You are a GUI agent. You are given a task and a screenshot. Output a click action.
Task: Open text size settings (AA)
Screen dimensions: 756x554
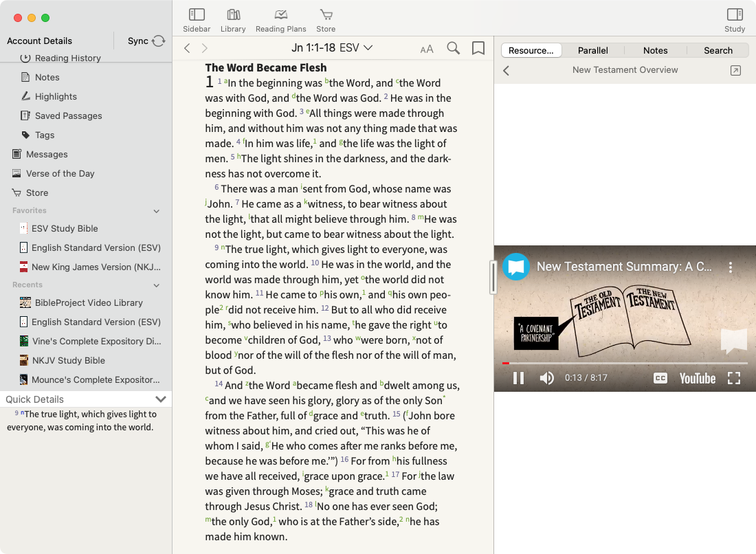[x=427, y=49]
